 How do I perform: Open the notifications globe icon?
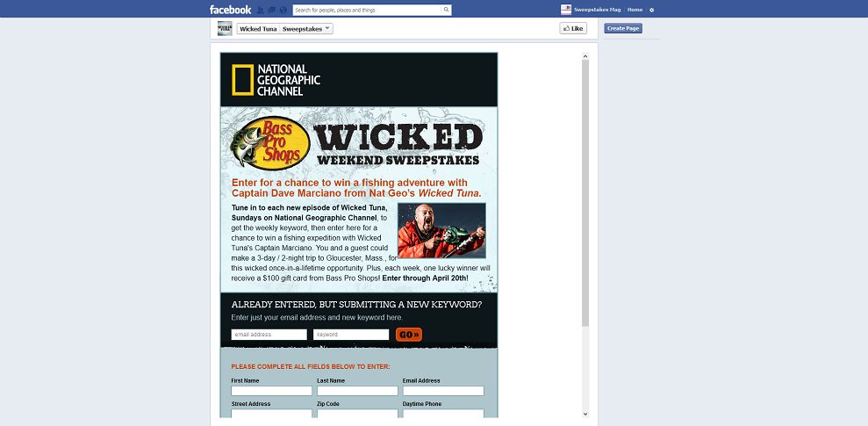click(283, 10)
